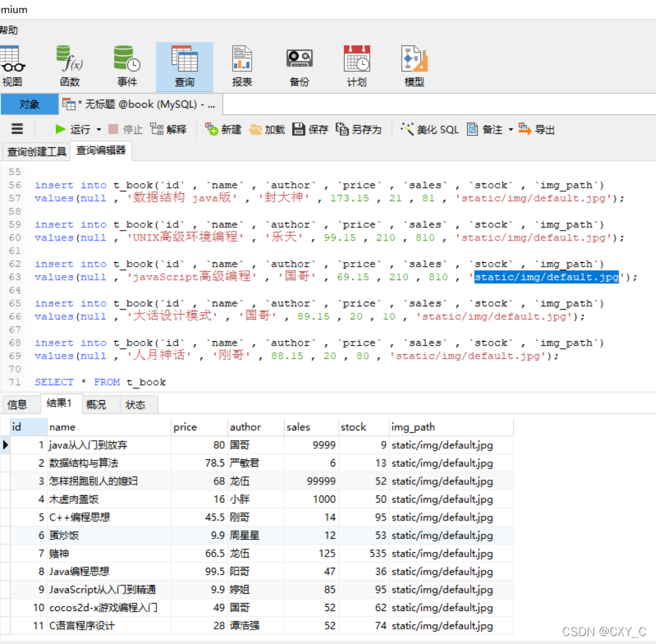This screenshot has width=656, height=644.
Task: Select cell '数据结构与算法'
Action: (109, 463)
